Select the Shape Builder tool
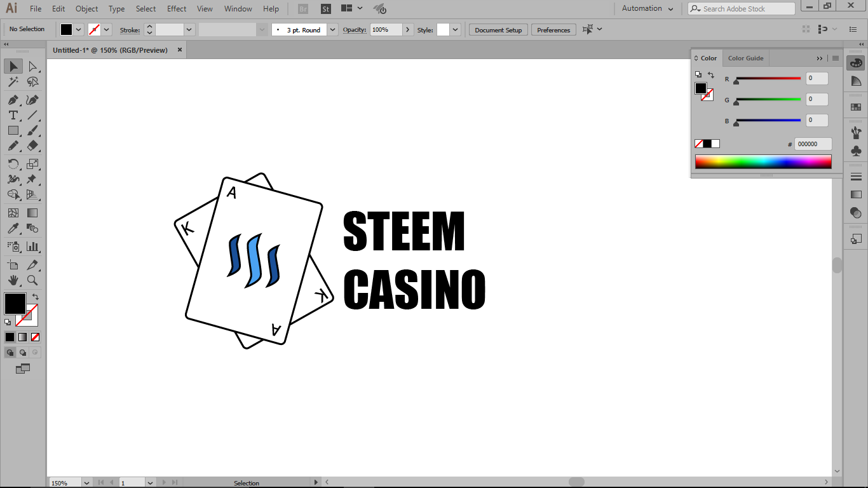The width and height of the screenshot is (868, 488). (x=13, y=194)
